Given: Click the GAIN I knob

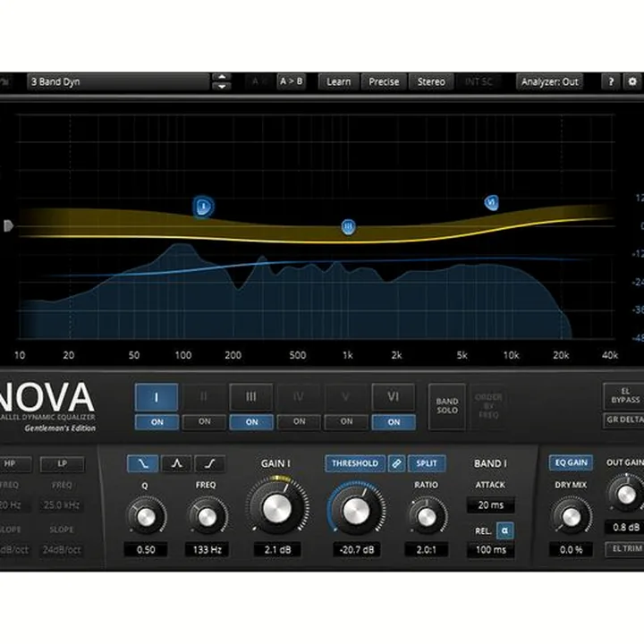Looking at the screenshot, I should pyautogui.click(x=276, y=508).
